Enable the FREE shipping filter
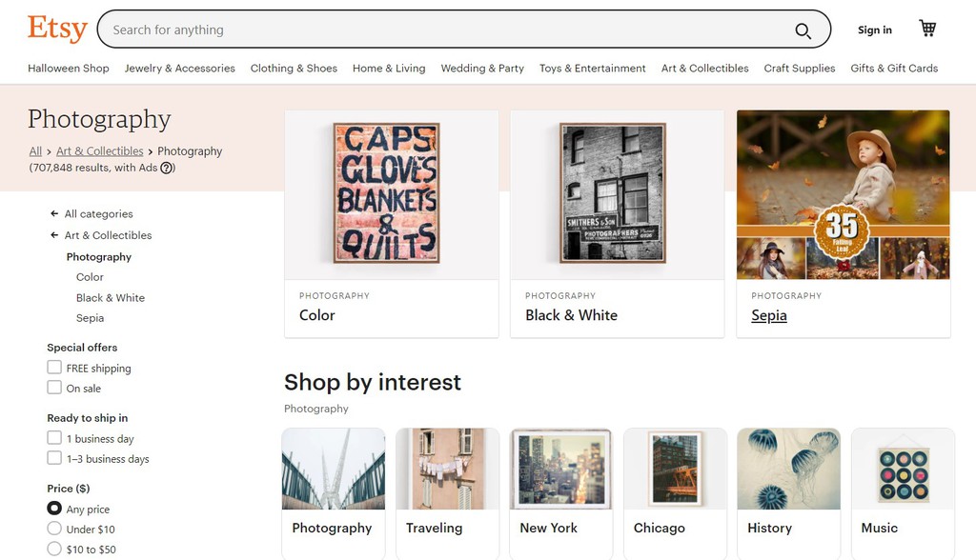The width and height of the screenshot is (976, 560). click(54, 368)
